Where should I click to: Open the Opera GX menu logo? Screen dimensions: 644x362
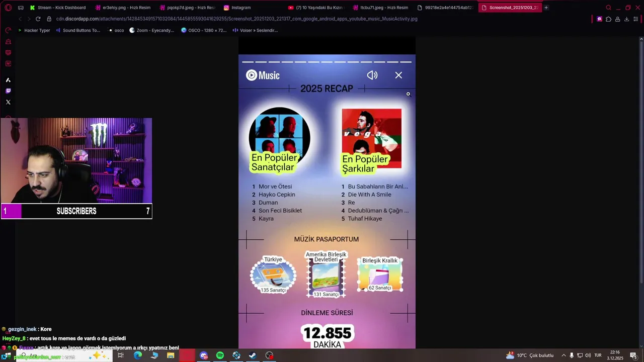8,8
